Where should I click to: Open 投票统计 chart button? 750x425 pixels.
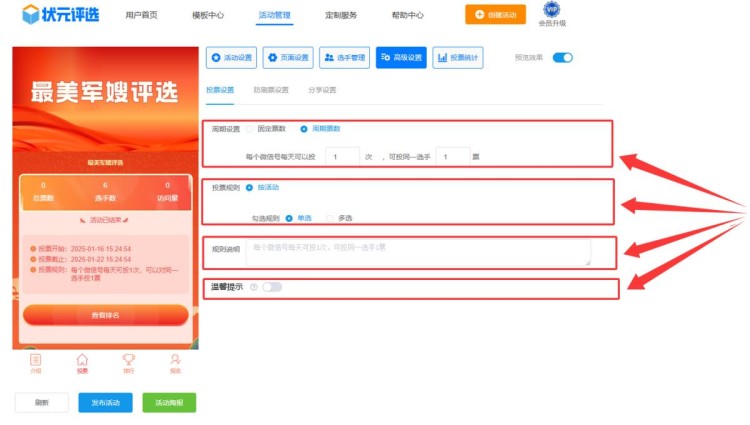tap(458, 58)
